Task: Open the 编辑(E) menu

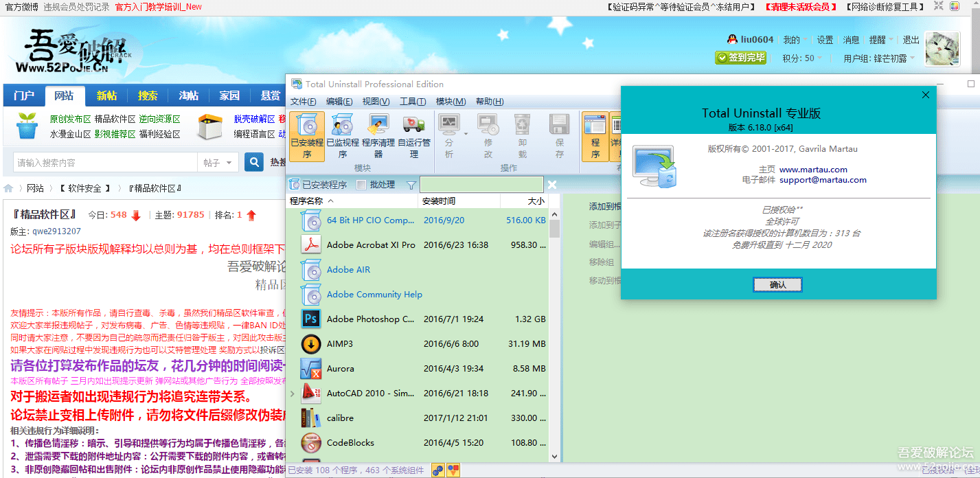Action: pyautogui.click(x=339, y=102)
